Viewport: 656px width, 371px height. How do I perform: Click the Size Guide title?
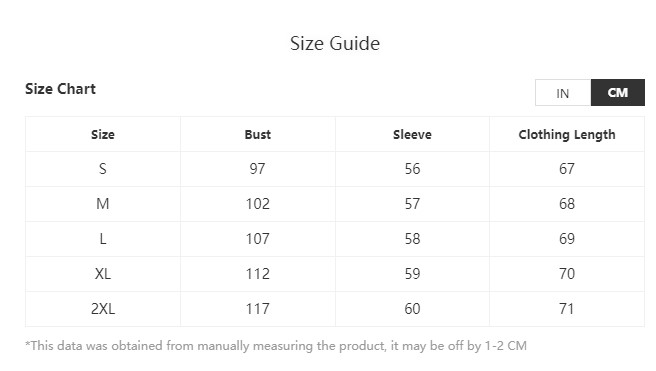click(335, 43)
